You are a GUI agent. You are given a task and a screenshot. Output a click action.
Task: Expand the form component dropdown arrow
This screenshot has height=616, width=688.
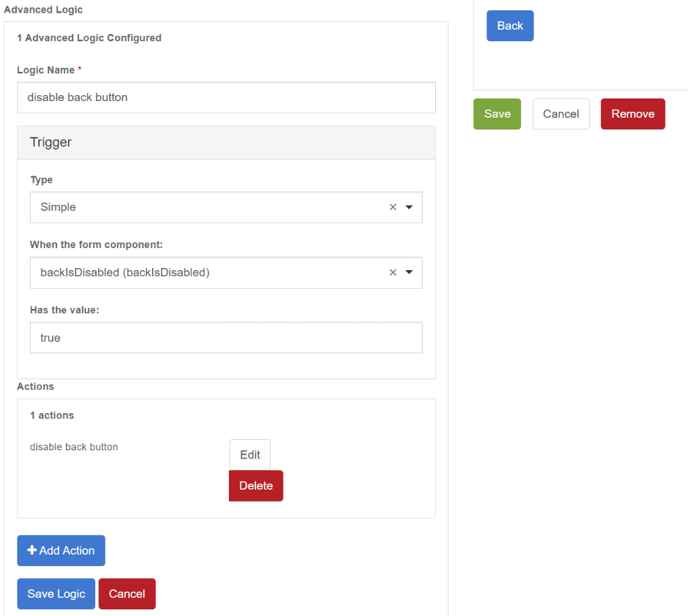tap(409, 273)
